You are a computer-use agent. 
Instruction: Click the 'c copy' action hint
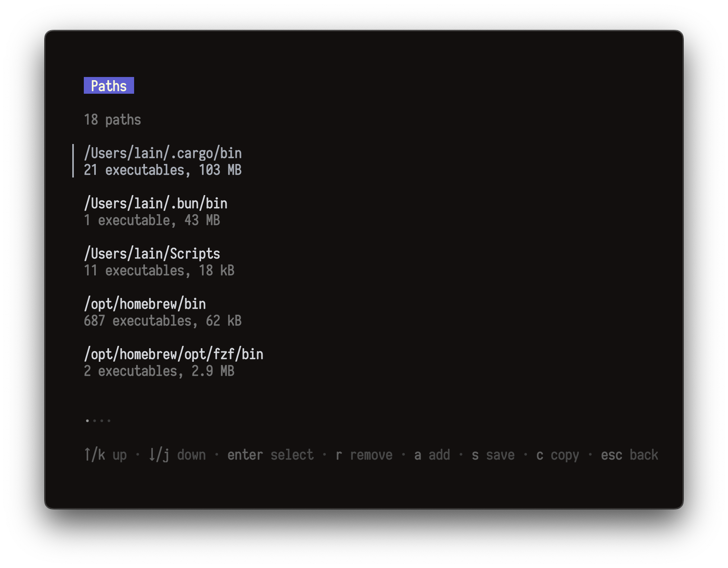[558, 454]
